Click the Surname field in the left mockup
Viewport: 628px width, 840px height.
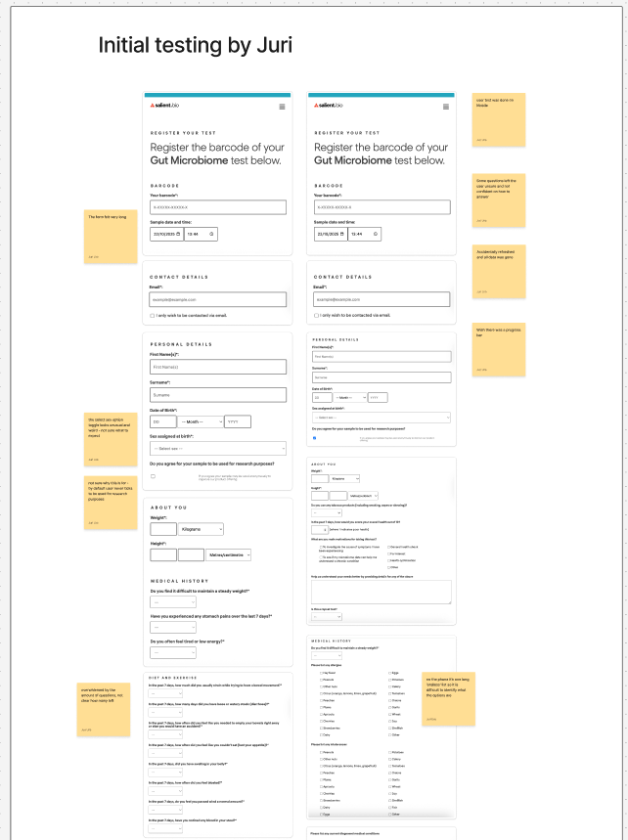point(218,395)
